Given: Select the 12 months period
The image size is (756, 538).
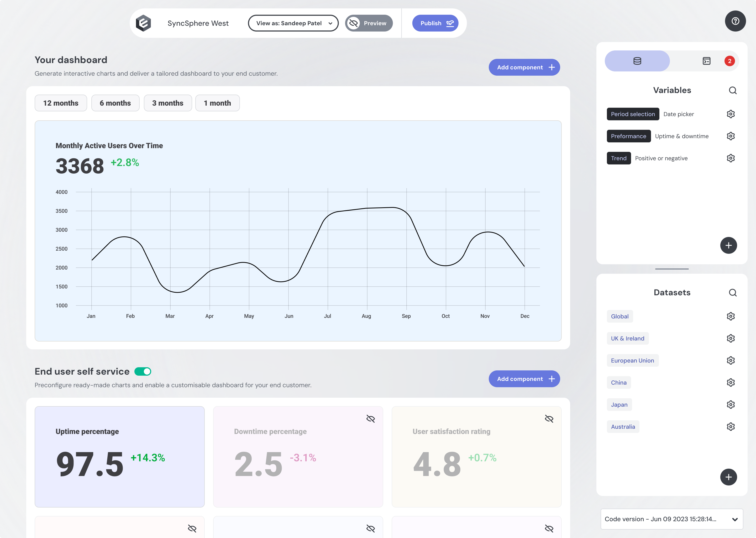Looking at the screenshot, I should tap(61, 103).
